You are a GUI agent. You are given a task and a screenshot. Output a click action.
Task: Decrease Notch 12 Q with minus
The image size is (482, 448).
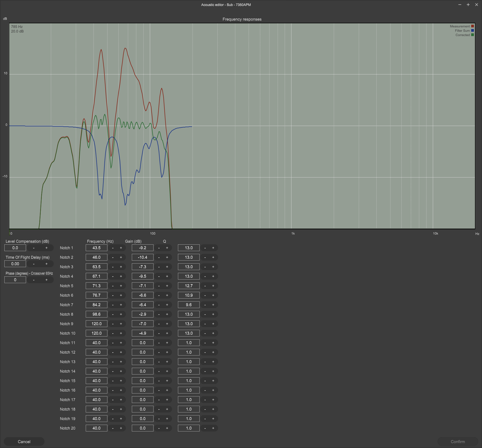[205, 352]
